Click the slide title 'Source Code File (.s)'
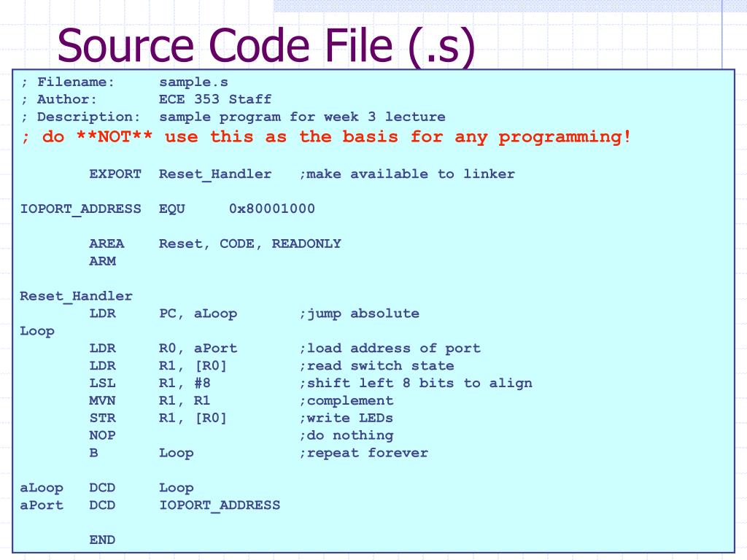Viewport: 747px width, 560px height. [x=266, y=45]
